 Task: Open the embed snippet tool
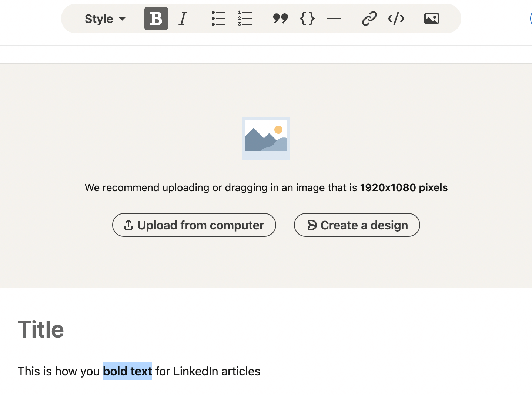coord(396,19)
